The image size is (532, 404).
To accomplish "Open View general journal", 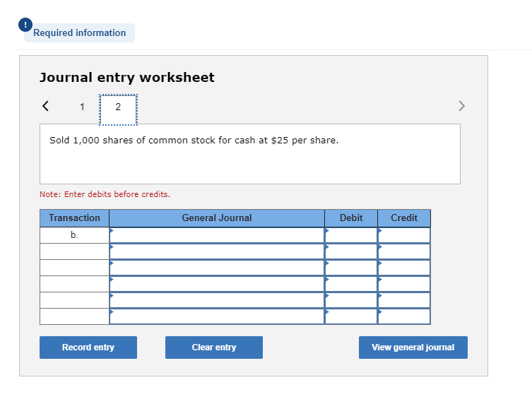I will (x=413, y=347).
